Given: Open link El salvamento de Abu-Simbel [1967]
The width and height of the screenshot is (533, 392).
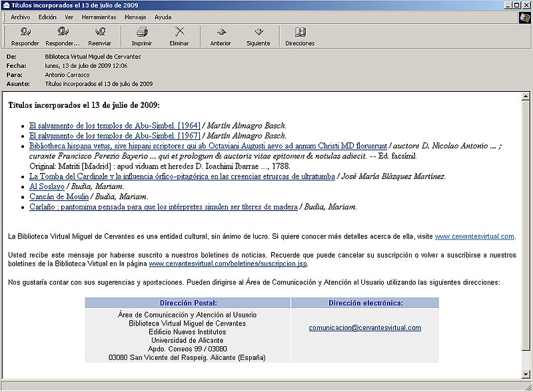Looking at the screenshot, I should point(115,136).
